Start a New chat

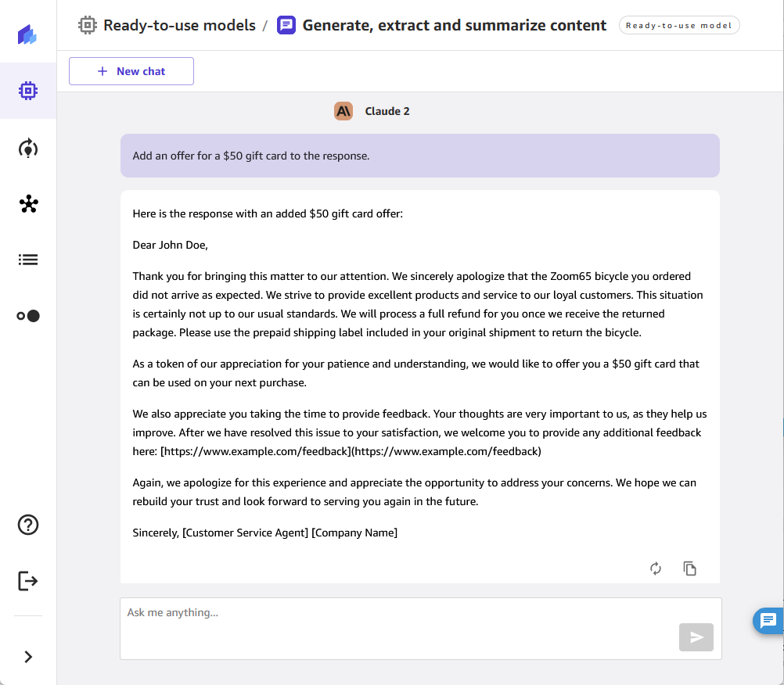point(131,71)
